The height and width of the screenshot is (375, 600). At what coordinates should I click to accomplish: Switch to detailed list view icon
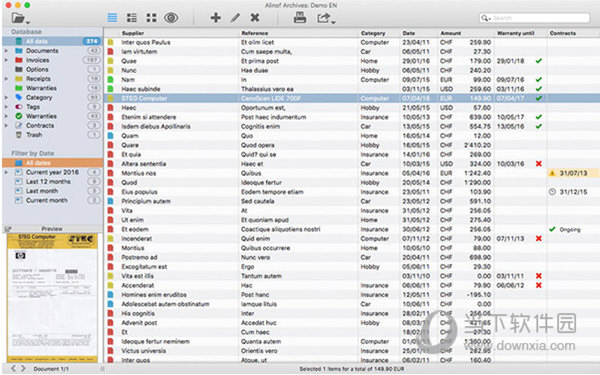(132, 18)
